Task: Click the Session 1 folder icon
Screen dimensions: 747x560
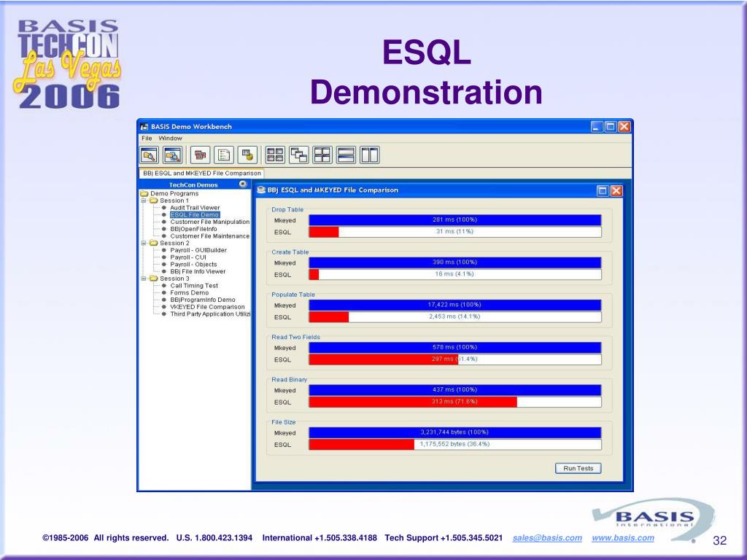Action: coord(153,201)
